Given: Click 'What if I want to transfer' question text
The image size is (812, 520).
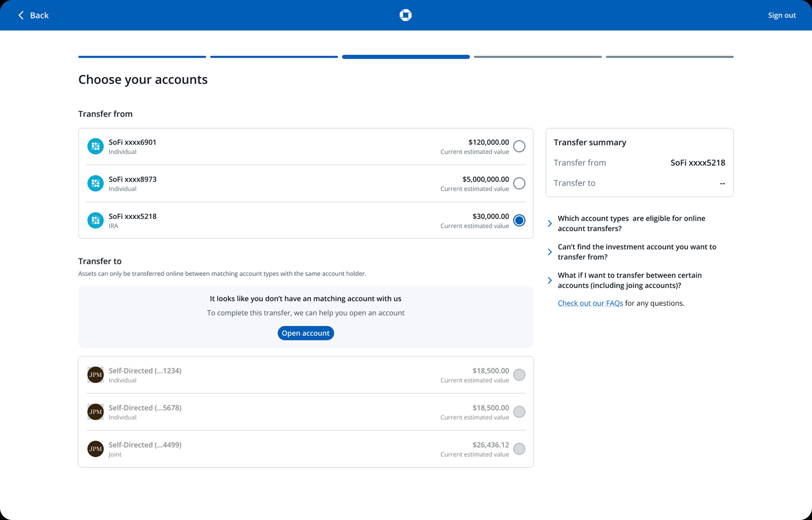Looking at the screenshot, I should pyautogui.click(x=630, y=280).
